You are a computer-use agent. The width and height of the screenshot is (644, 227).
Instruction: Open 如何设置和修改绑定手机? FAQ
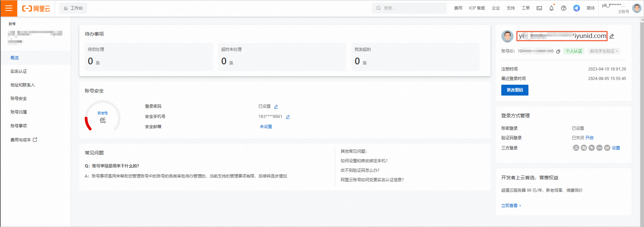pyautogui.click(x=364, y=161)
